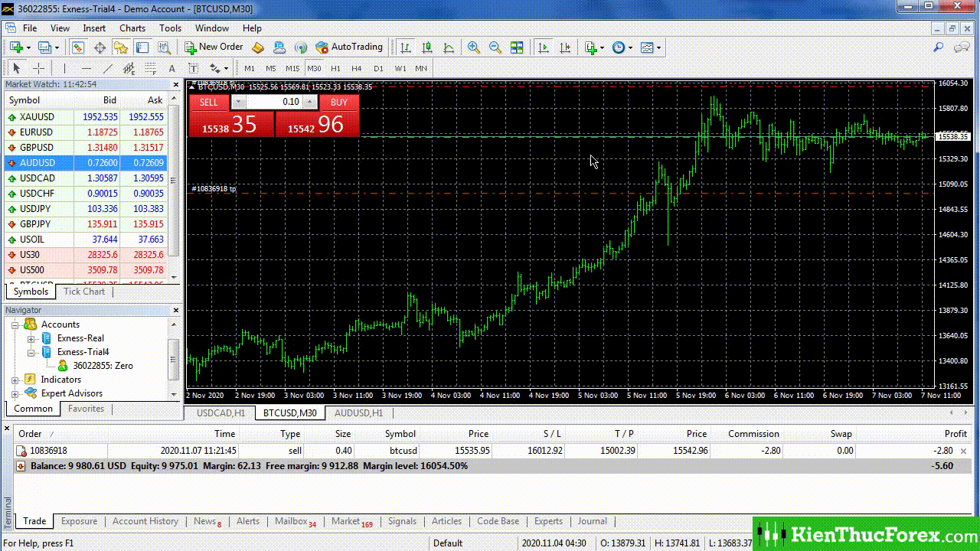Switch to Line Chart icon
Image resolution: width=980 pixels, height=551 pixels.
[x=449, y=47]
